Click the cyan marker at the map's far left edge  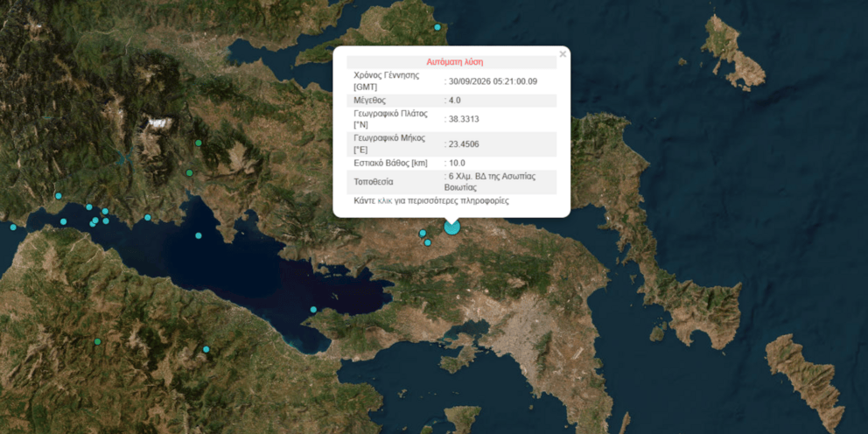13,227
